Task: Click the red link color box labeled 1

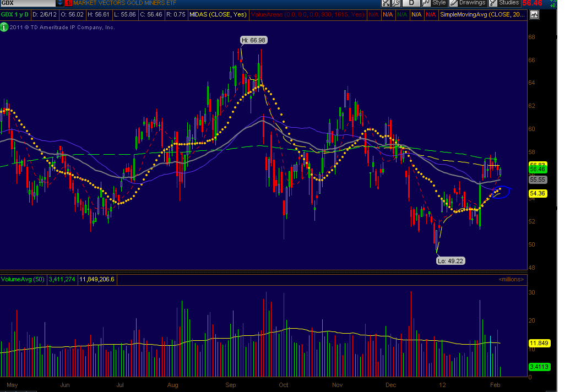Action: coord(69,3)
